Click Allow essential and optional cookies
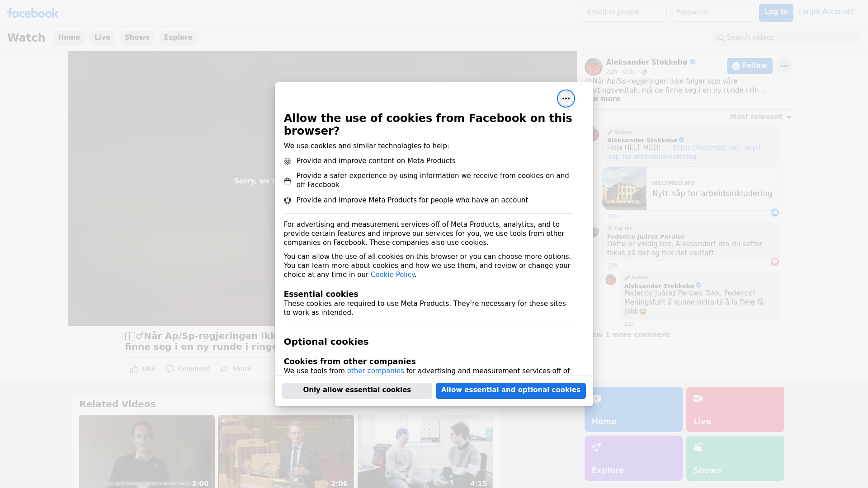Viewport: 868px width, 488px height. point(511,390)
